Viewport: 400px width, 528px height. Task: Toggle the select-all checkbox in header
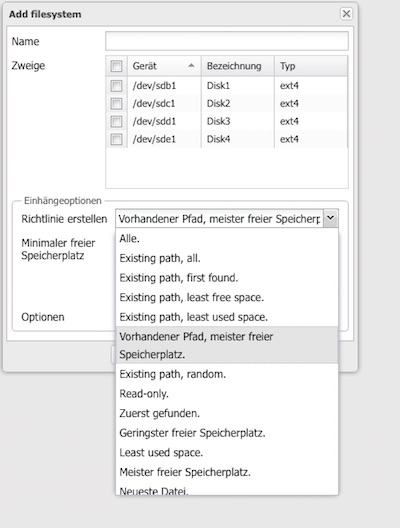point(116,66)
